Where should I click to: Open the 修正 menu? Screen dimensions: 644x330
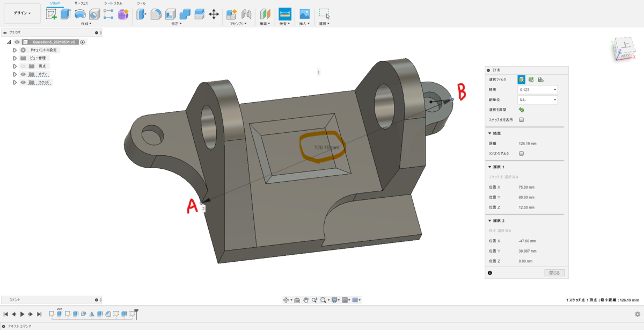click(x=177, y=24)
